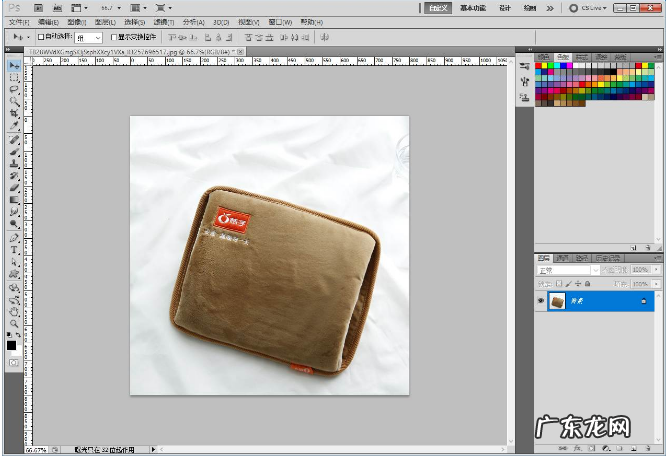Tick the 显示变换控件 checkbox
The image size is (669, 456).
pyautogui.click(x=114, y=37)
